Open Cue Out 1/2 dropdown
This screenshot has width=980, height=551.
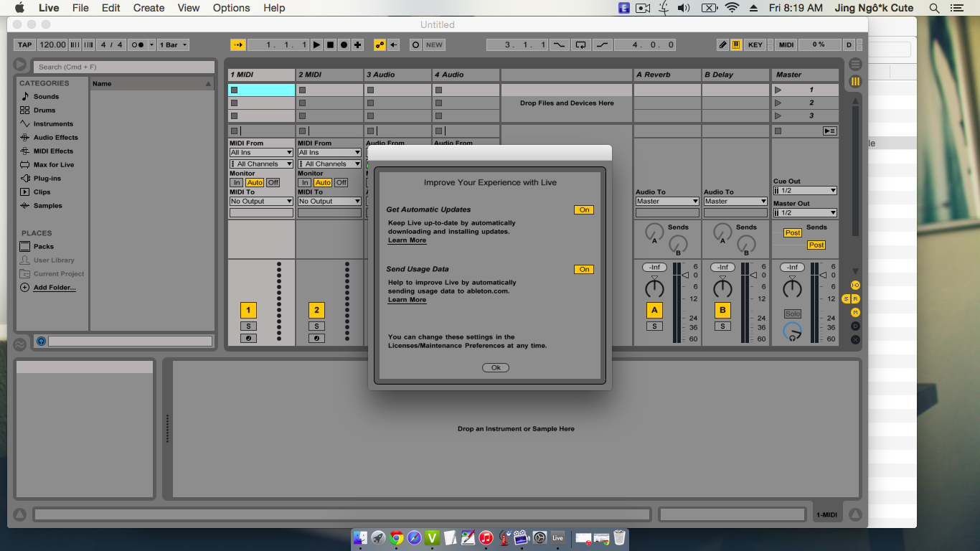[805, 190]
